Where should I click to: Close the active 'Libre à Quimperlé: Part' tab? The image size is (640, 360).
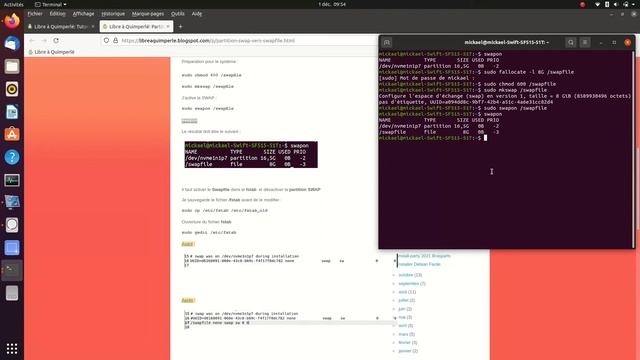[168, 27]
